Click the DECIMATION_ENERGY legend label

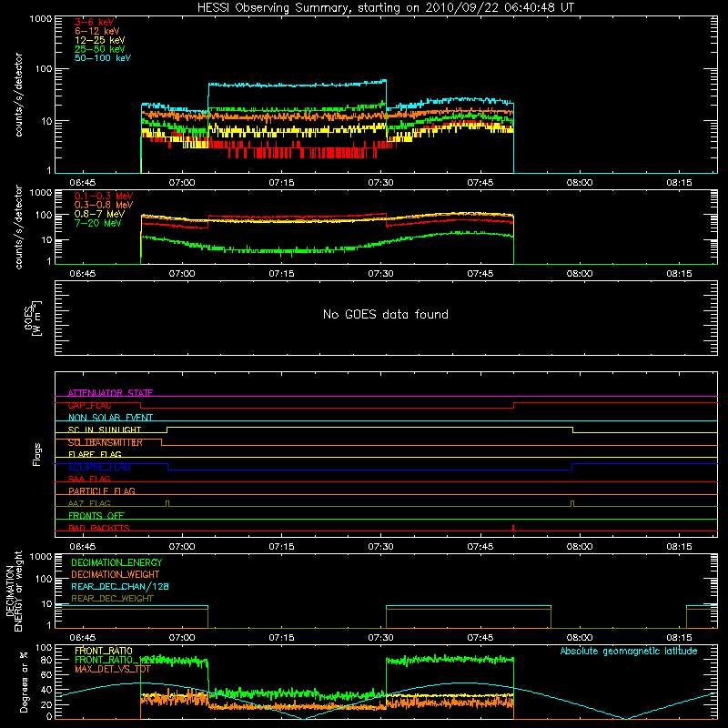(x=116, y=562)
